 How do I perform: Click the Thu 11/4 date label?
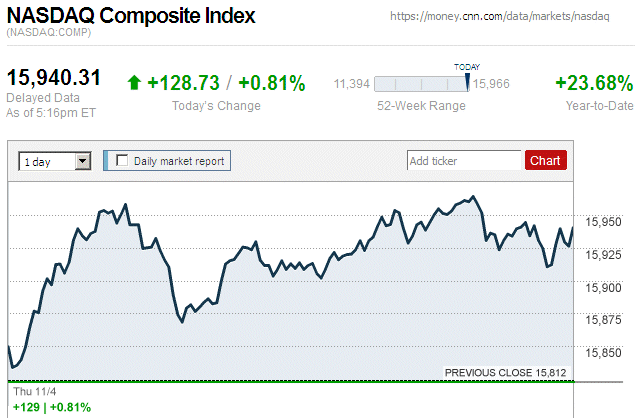29,392
